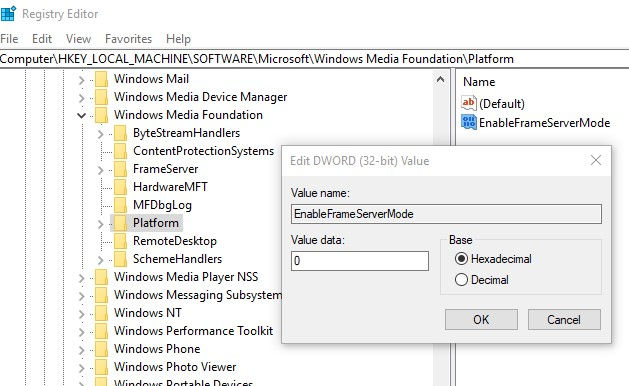The width and height of the screenshot is (629, 386).
Task: Expand the ByteStreamHandlers key
Action: [x=101, y=134]
